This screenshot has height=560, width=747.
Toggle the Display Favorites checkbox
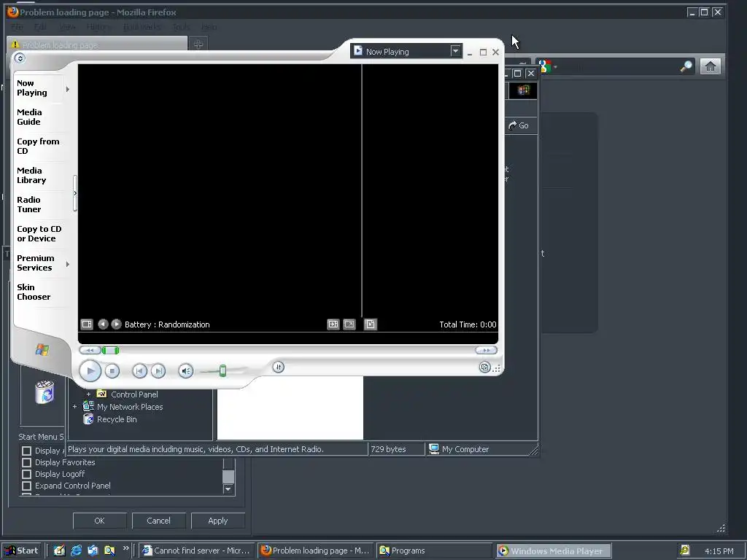tap(27, 462)
